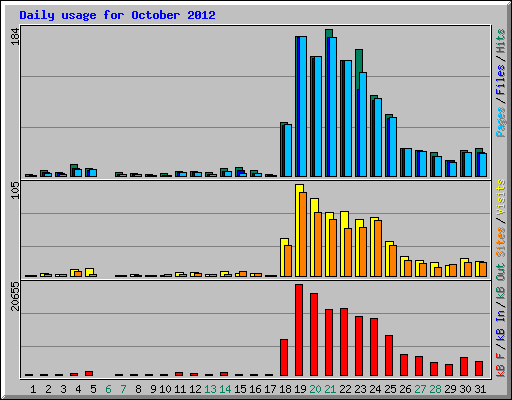Click the 'kB F' legend label
Screen dimensions: 512x400
pyautogui.click(x=500, y=365)
